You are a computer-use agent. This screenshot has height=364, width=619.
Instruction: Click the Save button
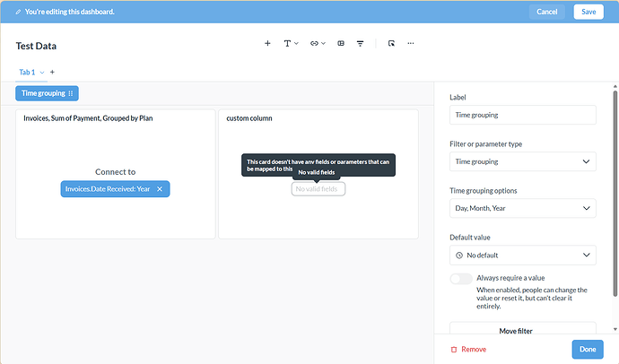[x=588, y=12]
